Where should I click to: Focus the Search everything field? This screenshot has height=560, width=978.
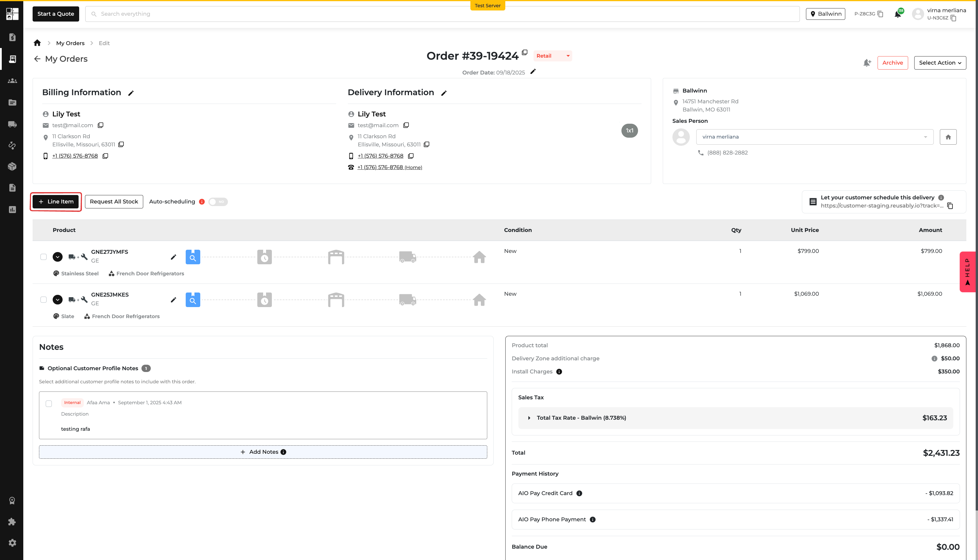pos(442,14)
